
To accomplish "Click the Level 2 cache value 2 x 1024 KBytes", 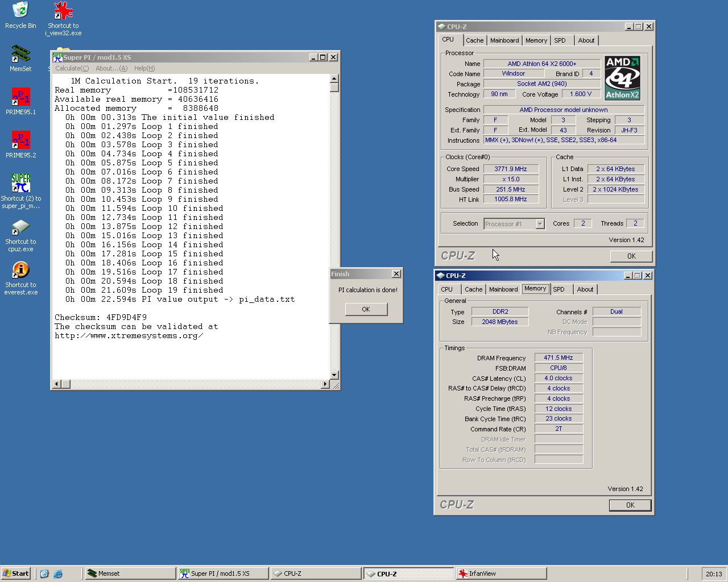I will (615, 189).
